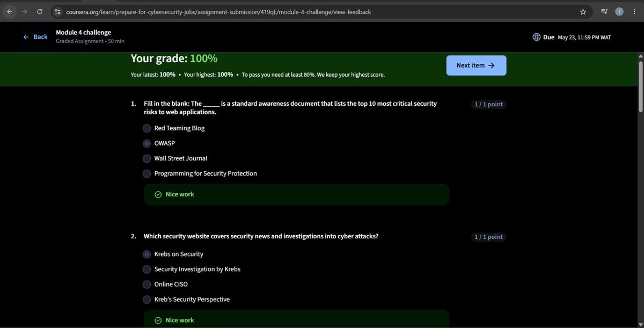Open the media control icon in toolbar
Screen dimensions: 644x328
[x=604, y=11]
